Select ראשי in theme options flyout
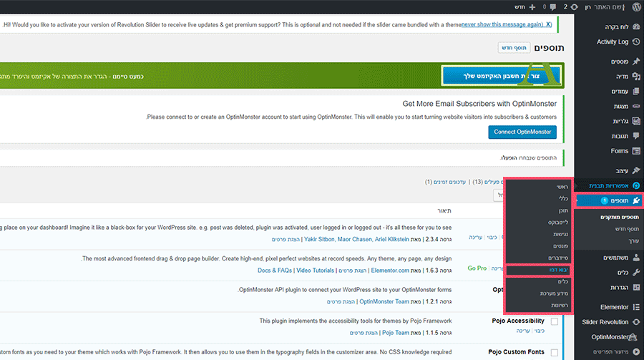Viewport: 644px width, 360px height. coord(562,187)
